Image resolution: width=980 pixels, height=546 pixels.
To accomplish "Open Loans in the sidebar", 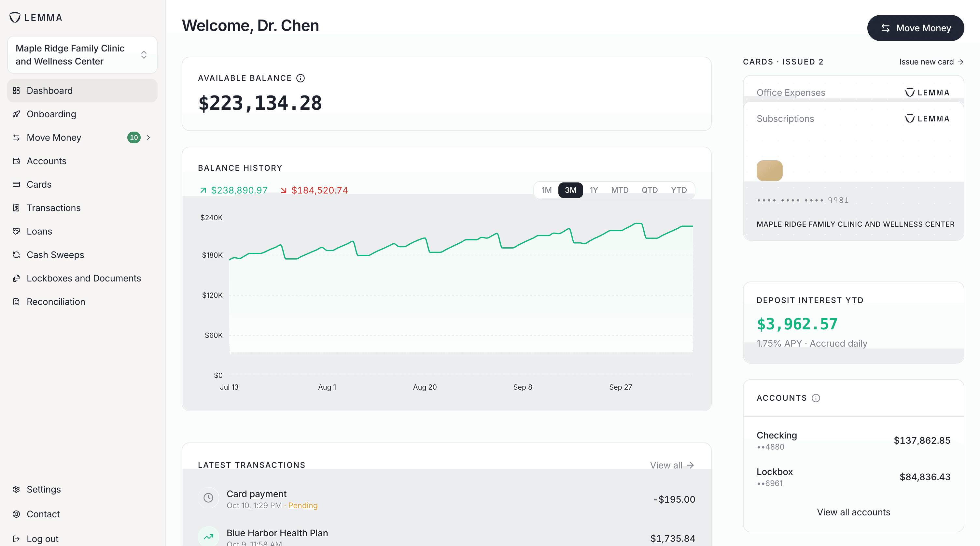I will tap(82, 231).
